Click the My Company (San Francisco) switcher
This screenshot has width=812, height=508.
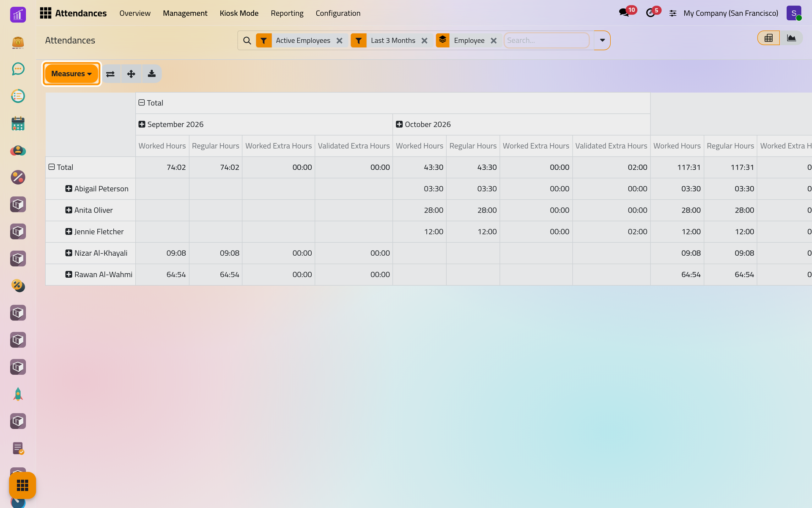pos(731,13)
